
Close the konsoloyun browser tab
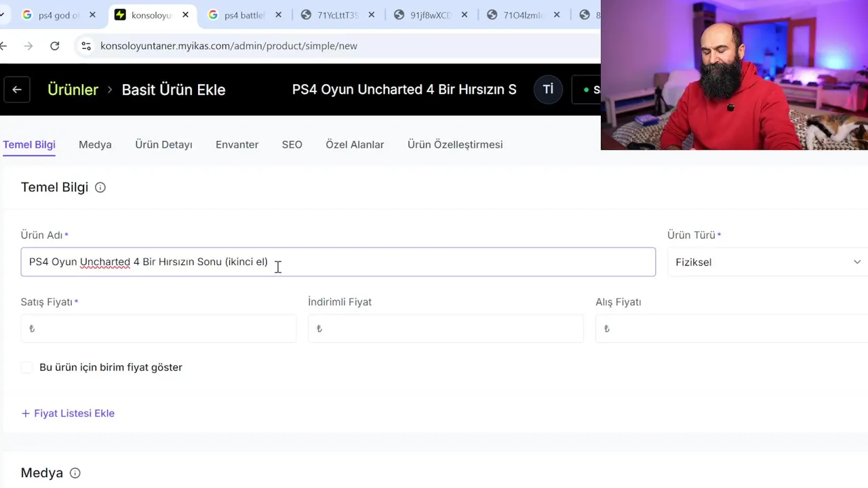point(185,15)
